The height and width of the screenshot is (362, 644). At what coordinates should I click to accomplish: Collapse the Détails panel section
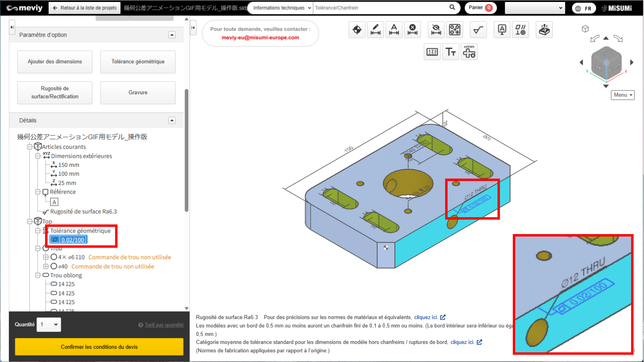click(x=172, y=120)
